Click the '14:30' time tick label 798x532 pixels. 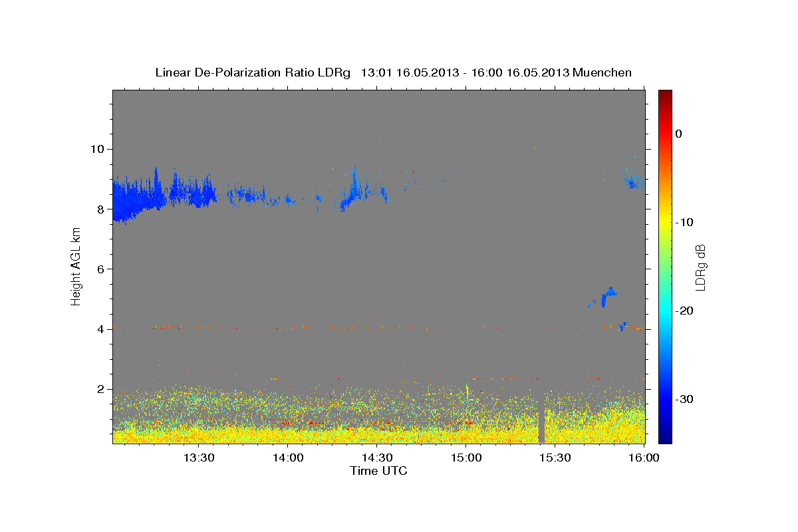(377, 458)
